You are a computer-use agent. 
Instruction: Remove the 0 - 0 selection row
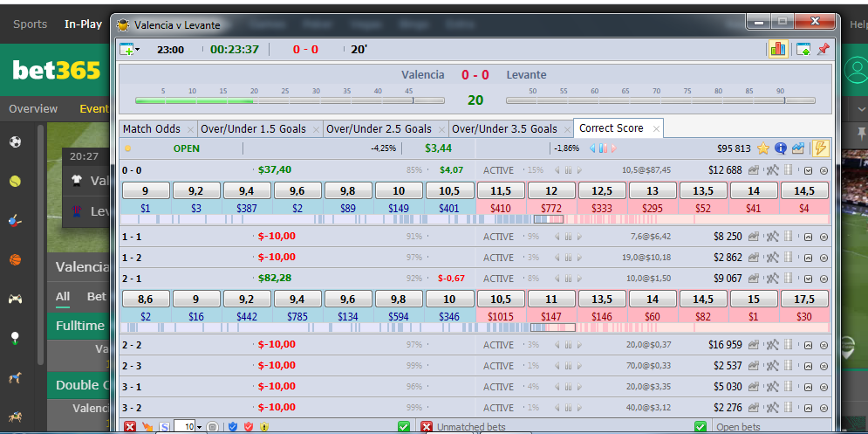tap(824, 171)
